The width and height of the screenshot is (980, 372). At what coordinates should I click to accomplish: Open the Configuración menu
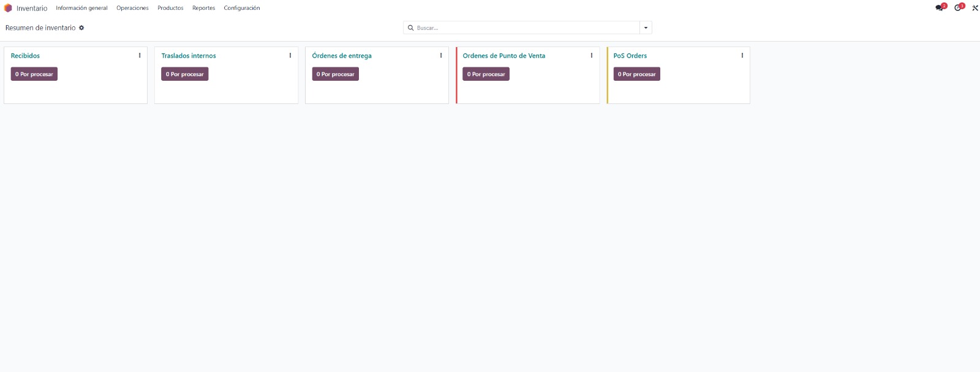241,8
